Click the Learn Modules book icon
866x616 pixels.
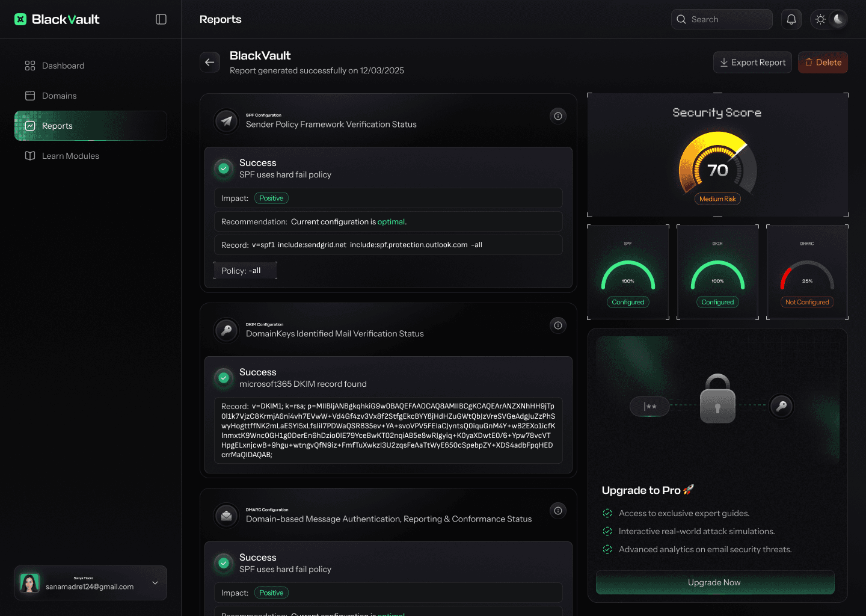30,156
